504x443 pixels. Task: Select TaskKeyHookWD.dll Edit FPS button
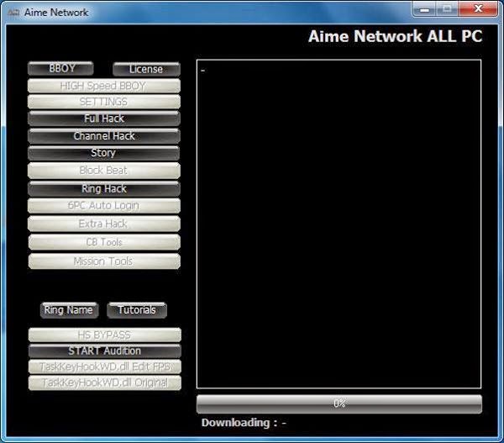[105, 367]
